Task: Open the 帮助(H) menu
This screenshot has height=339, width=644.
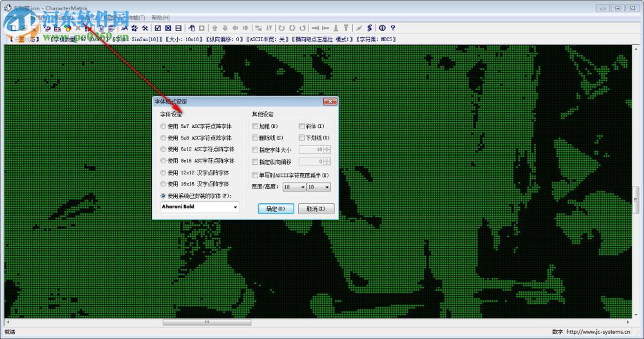Action: [160, 17]
